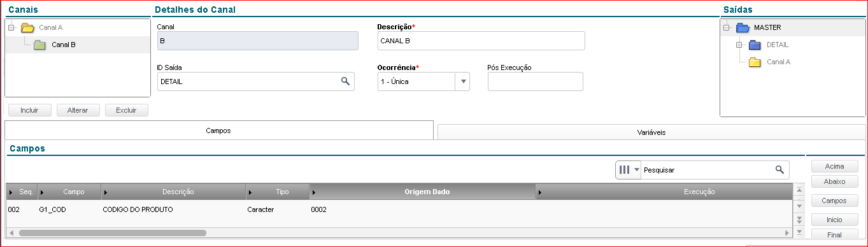
Task: Sort by Descrição column header
Action: click(x=174, y=192)
